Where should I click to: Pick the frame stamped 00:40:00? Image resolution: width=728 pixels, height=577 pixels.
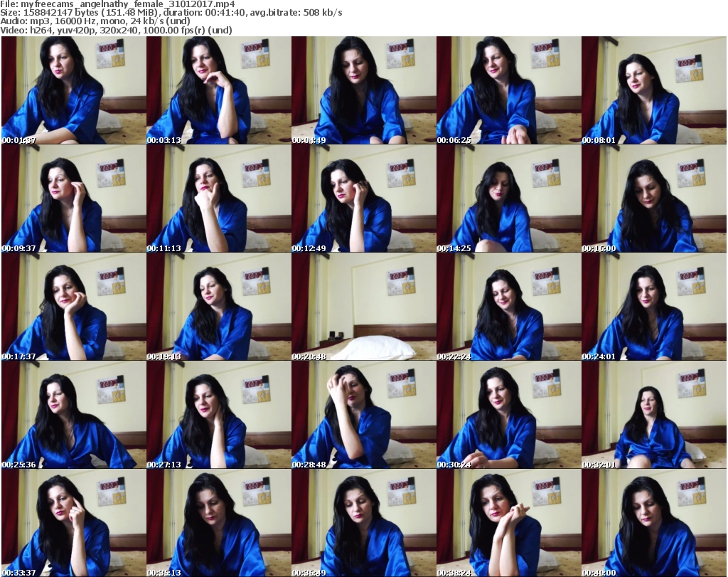coord(654,523)
